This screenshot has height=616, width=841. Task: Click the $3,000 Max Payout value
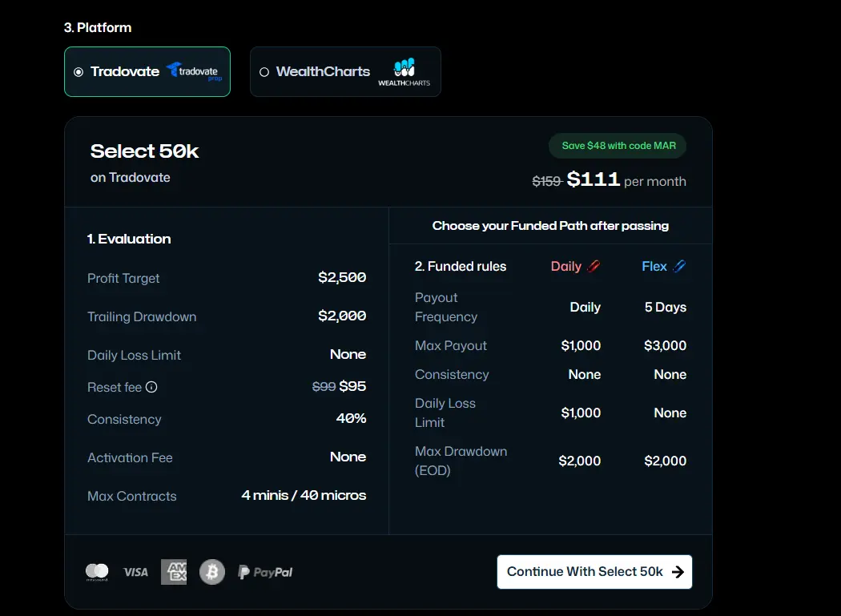[x=665, y=345]
